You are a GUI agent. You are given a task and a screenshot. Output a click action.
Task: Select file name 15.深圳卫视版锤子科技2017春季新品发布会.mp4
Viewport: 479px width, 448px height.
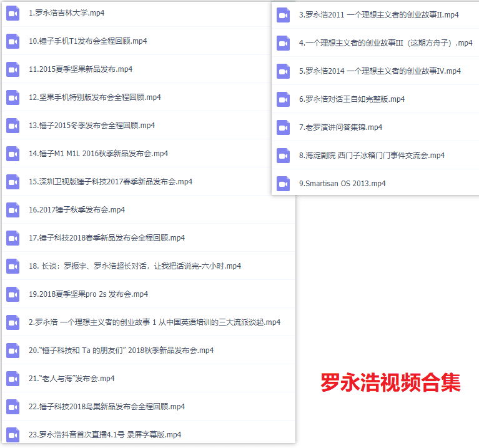[x=111, y=182]
